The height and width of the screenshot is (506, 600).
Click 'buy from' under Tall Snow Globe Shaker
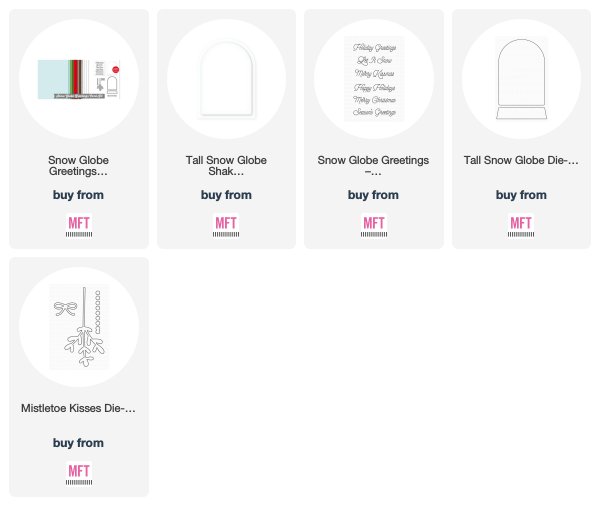(x=226, y=195)
